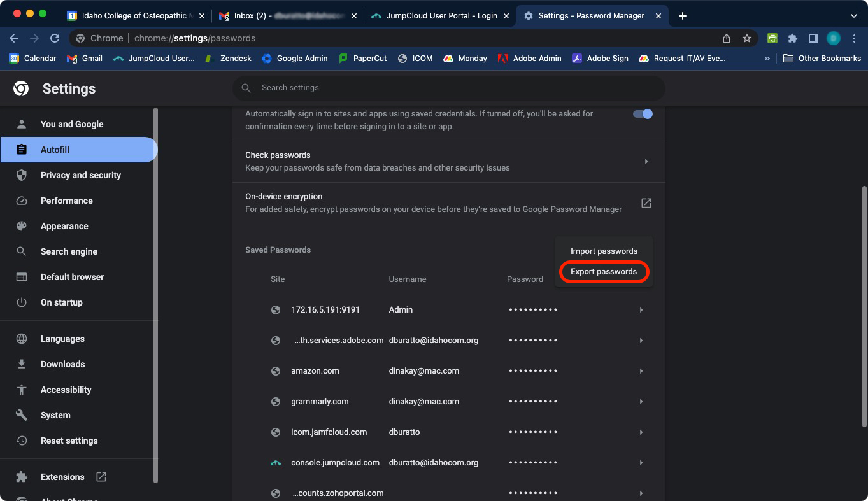868x501 pixels.
Task: Open the Chrome profile avatar
Action: (x=834, y=38)
